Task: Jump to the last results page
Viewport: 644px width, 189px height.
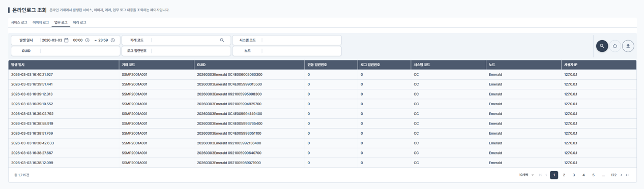Action: (x=627, y=175)
